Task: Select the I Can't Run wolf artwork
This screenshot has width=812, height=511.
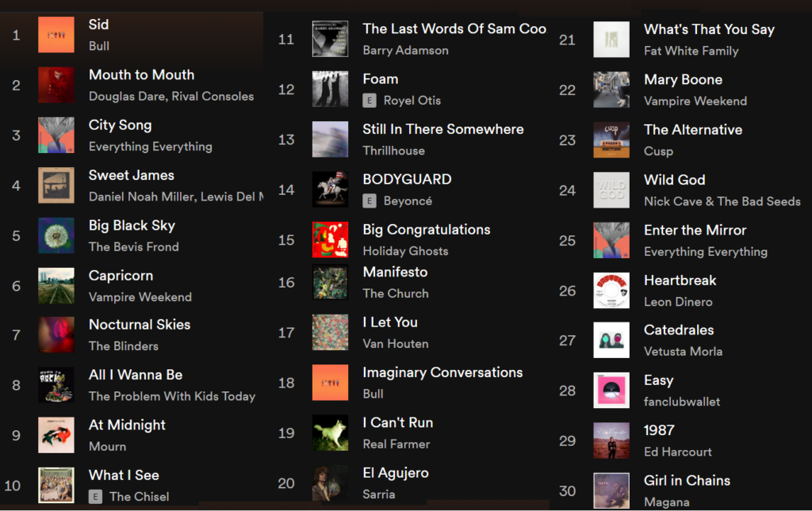Action: (x=330, y=433)
